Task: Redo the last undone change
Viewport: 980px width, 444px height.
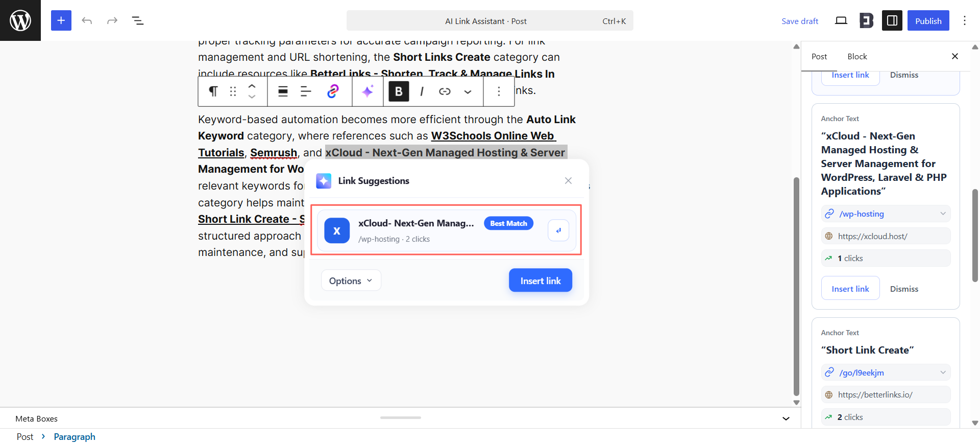Action: (112, 20)
